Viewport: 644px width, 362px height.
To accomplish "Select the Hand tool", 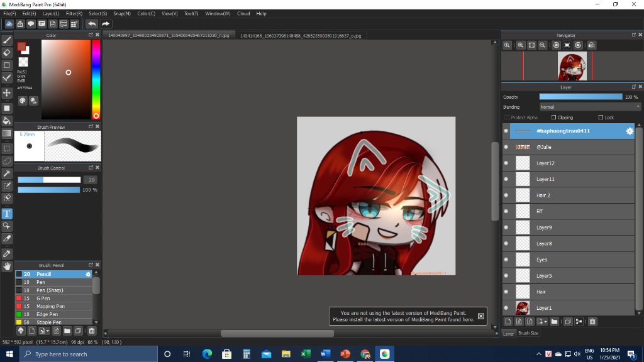I will (x=6, y=266).
